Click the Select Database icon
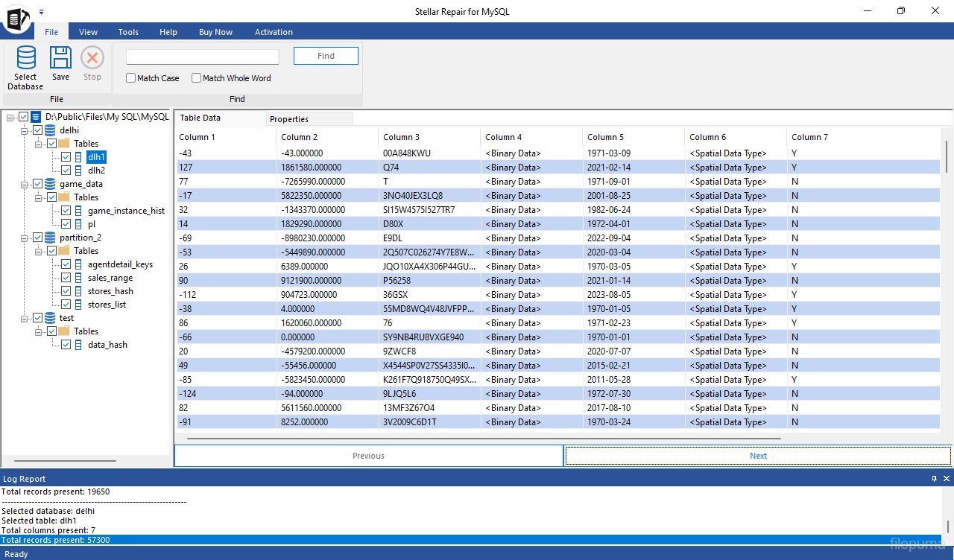 [25, 58]
